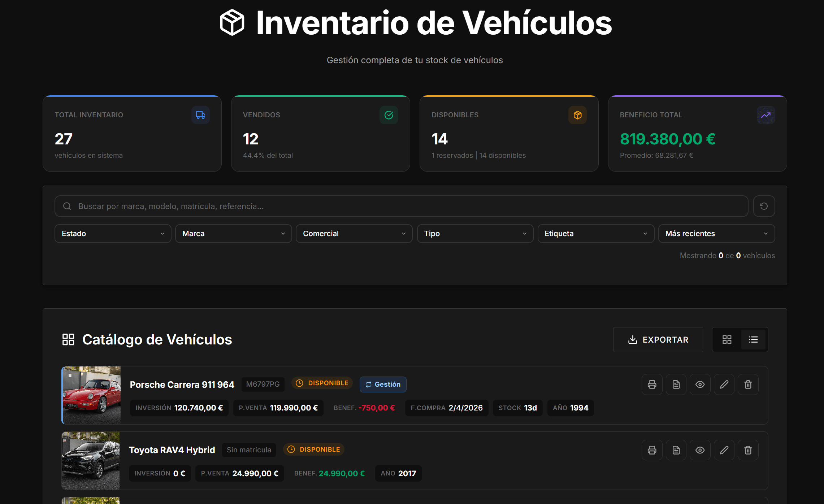
Task: Expand the Tipo filter dropdown
Action: click(475, 234)
